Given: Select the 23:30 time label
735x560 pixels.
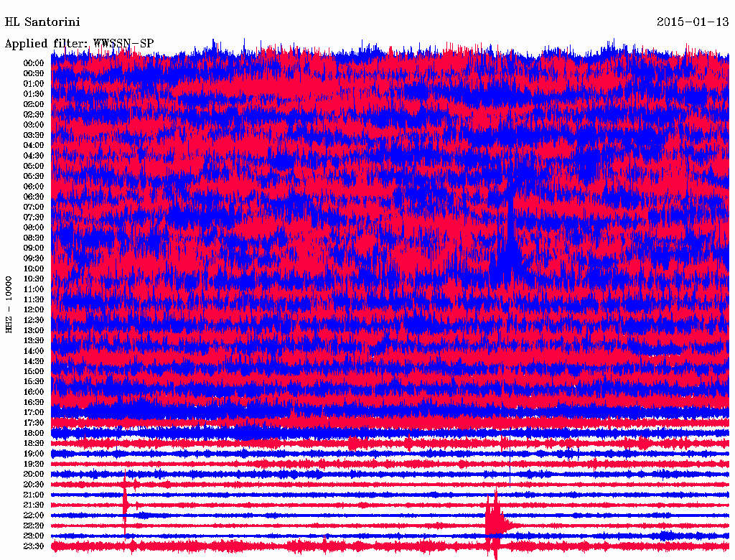Looking at the screenshot, I should 34,546.
